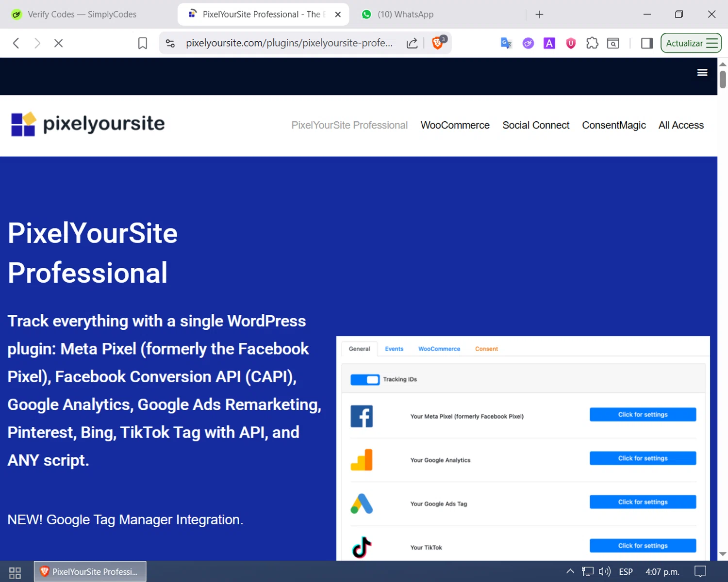The width and height of the screenshot is (728, 582).
Task: Open the volume tray icon
Action: [x=605, y=572]
